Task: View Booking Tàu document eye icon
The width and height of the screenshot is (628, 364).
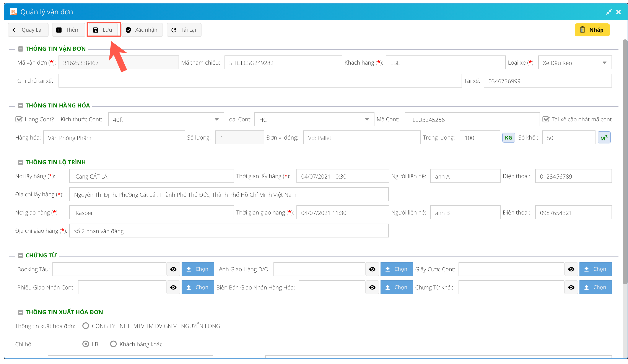Action: [x=173, y=269]
